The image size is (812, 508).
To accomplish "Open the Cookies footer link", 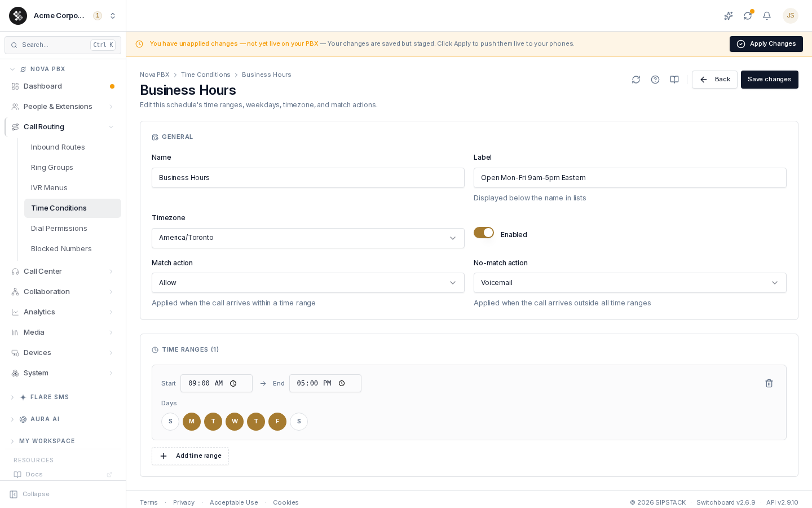I will coord(286,503).
